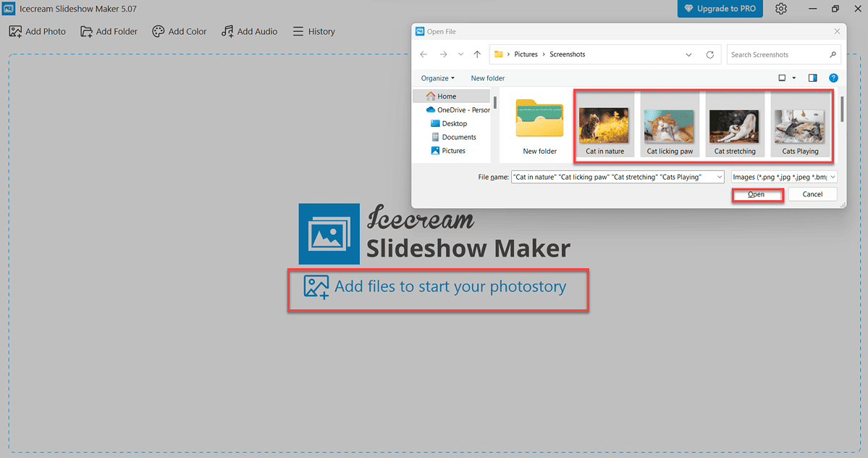Click the Open File dialog title icon
This screenshot has height=458, width=868.
420,32
